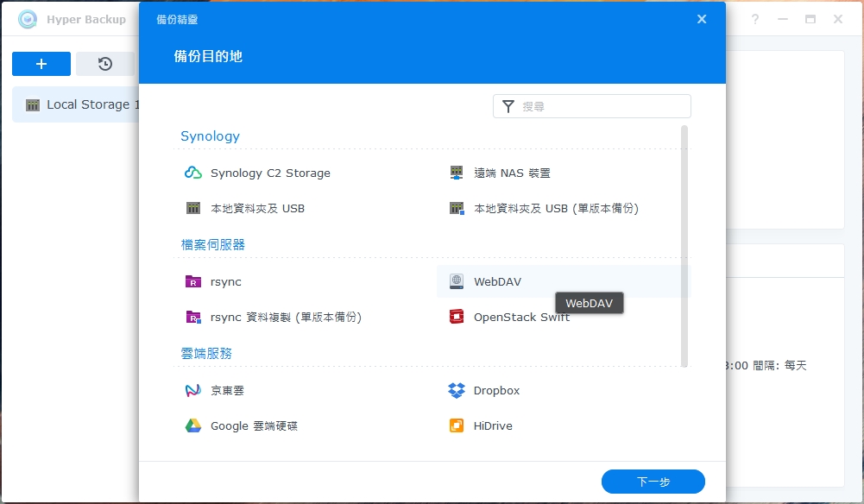864x504 pixels.
Task: Click the destination list vertical scrollbar
Action: click(x=684, y=246)
